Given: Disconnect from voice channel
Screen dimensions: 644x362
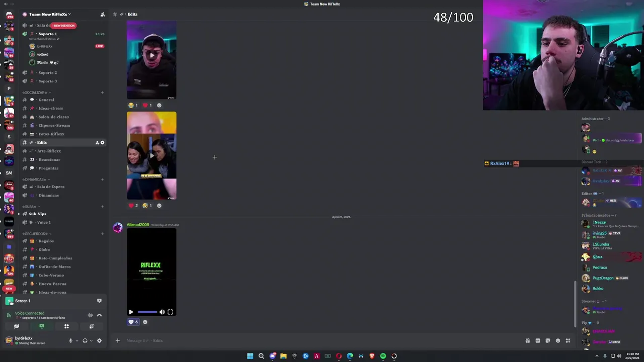Looking at the screenshot, I should pyautogui.click(x=99, y=315).
